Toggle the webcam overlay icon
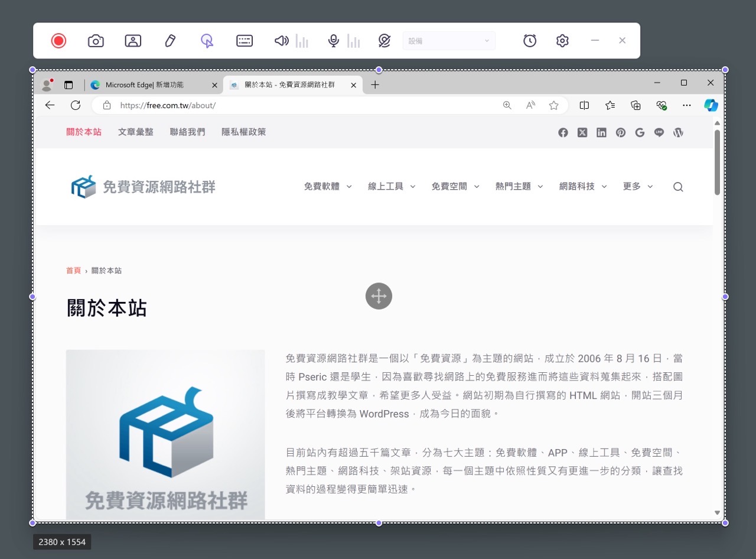Viewport: 756px width, 559px height. tap(133, 41)
